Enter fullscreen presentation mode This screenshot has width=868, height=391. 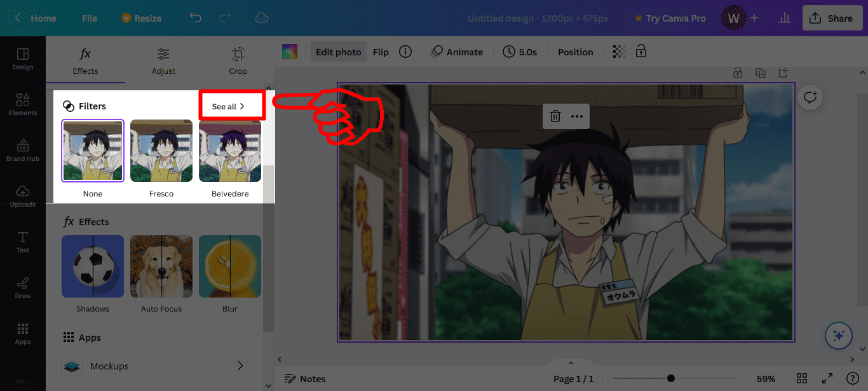tap(827, 378)
